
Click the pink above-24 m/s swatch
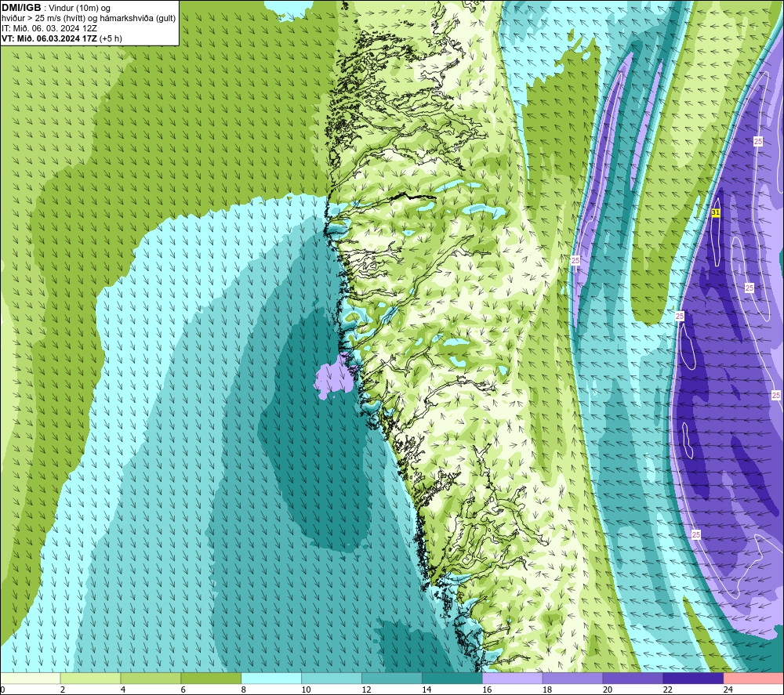pyautogui.click(x=753, y=679)
